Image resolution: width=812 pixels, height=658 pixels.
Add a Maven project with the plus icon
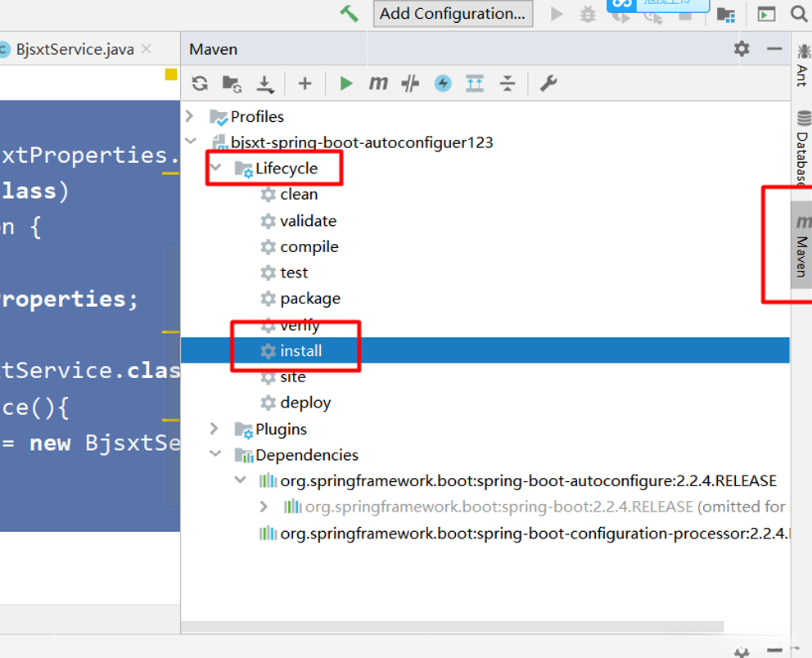click(305, 83)
